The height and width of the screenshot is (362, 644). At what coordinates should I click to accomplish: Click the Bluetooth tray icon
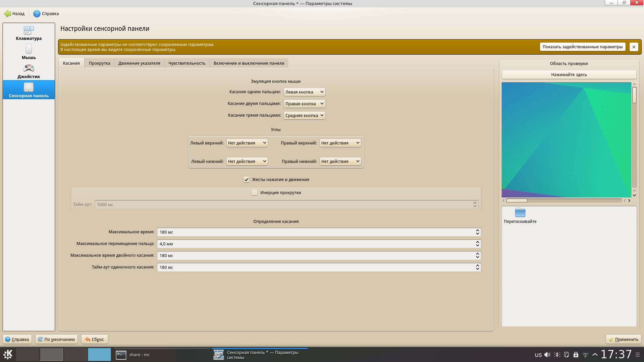pyautogui.click(x=557, y=355)
